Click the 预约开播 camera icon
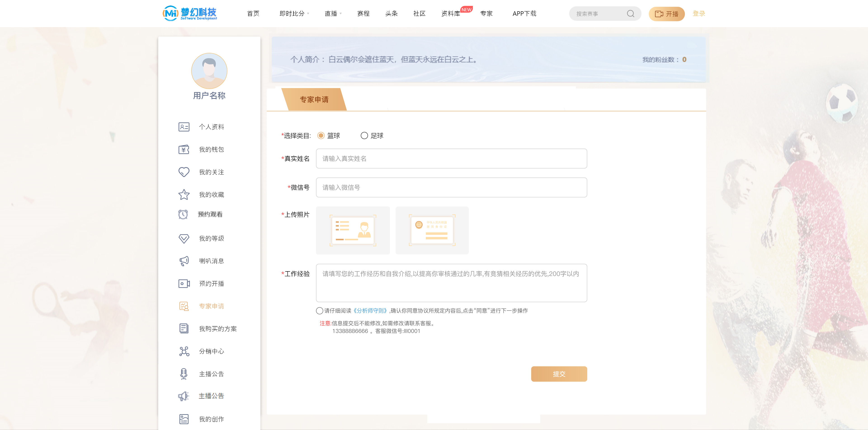Screen dimensions: 868x430 (184, 283)
